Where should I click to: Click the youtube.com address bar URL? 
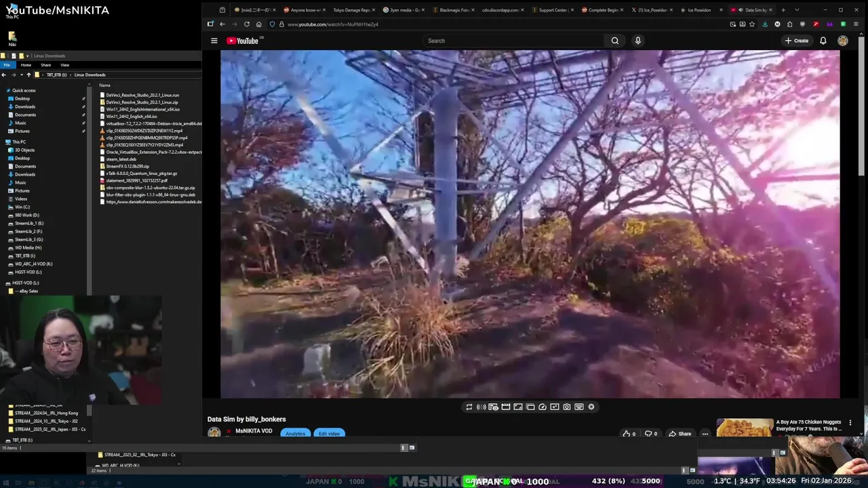point(332,24)
